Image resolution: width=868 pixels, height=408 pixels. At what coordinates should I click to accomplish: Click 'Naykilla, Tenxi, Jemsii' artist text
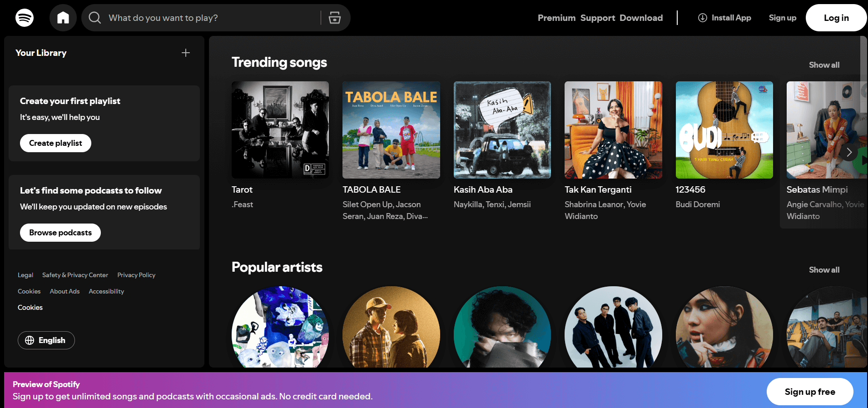(x=492, y=204)
